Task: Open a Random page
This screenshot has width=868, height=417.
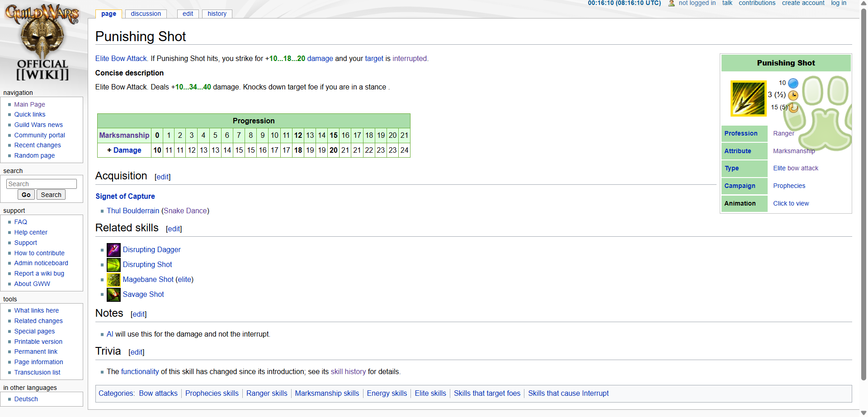Action: coord(34,155)
